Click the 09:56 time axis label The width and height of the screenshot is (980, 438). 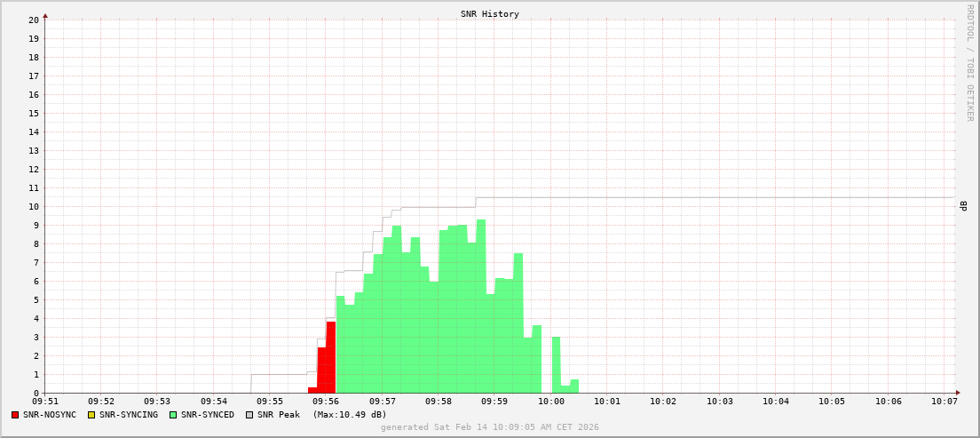(x=325, y=402)
